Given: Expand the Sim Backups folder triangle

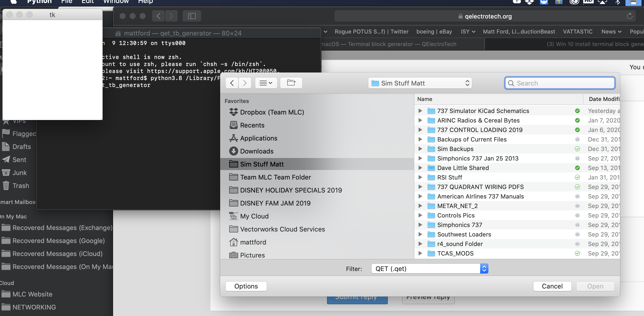Looking at the screenshot, I should tap(420, 149).
